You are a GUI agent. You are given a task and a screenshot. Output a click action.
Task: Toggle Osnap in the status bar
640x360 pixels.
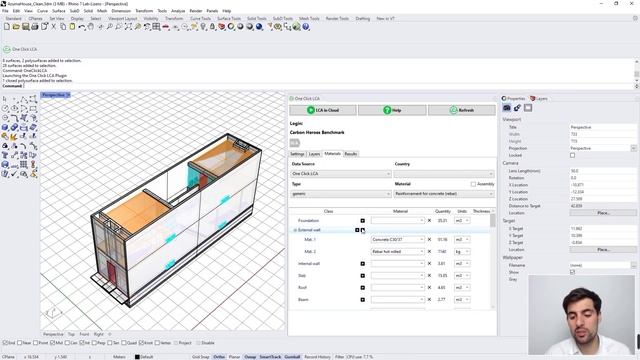(x=250, y=357)
